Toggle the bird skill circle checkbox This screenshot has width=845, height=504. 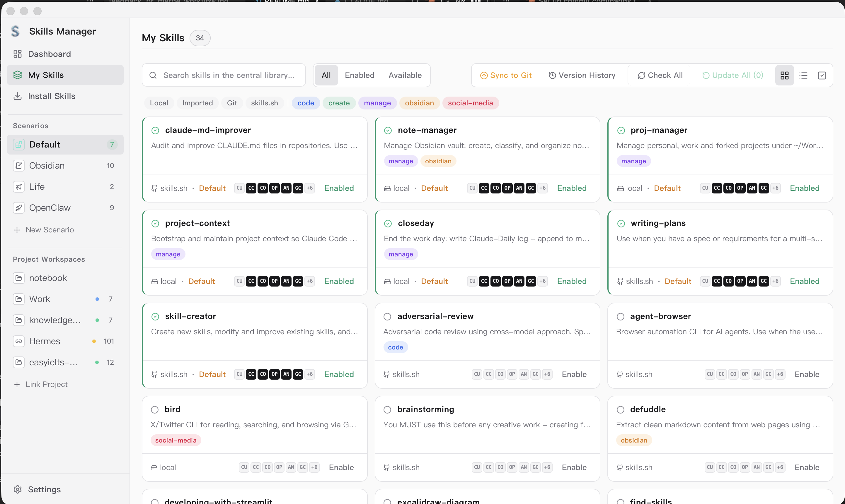pyautogui.click(x=155, y=409)
